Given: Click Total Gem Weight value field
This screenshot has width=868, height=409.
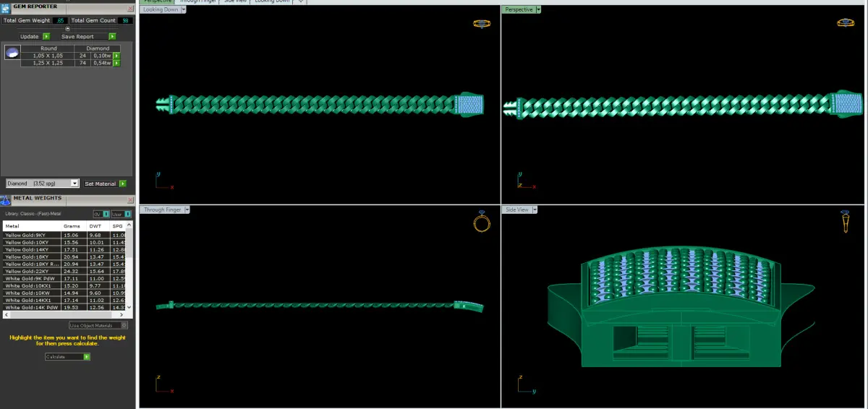Looking at the screenshot, I should [59, 20].
